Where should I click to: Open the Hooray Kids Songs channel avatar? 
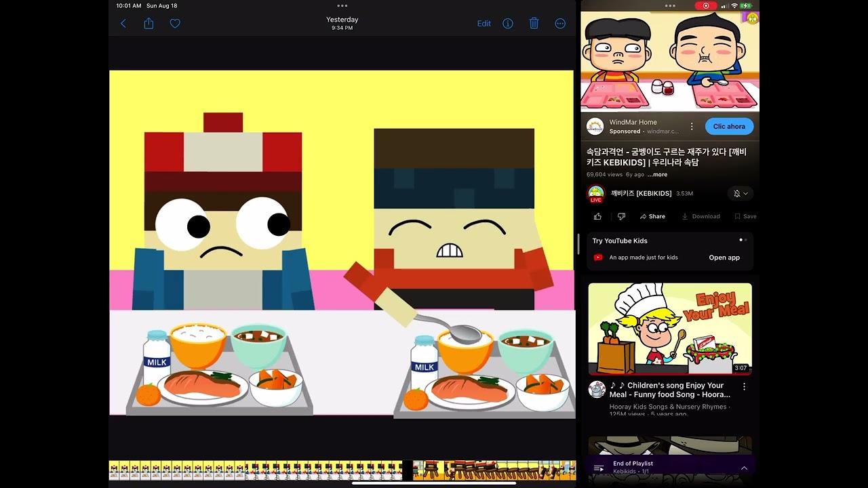click(x=597, y=389)
